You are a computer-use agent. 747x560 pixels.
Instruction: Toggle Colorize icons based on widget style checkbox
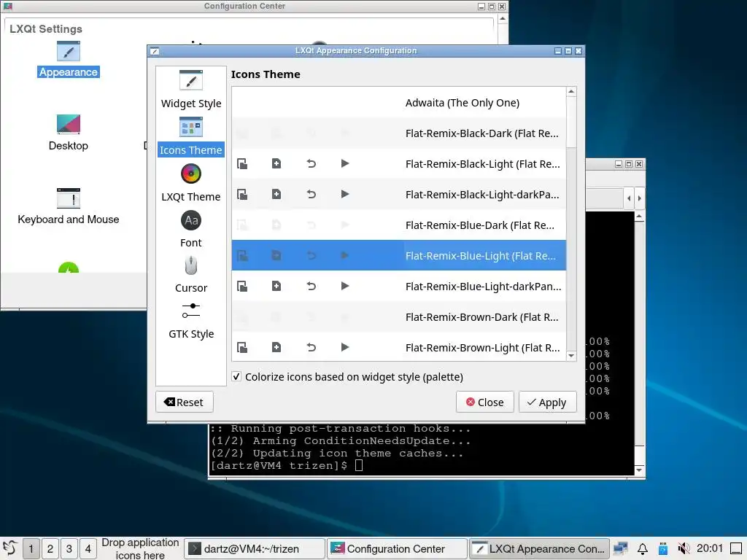click(236, 377)
